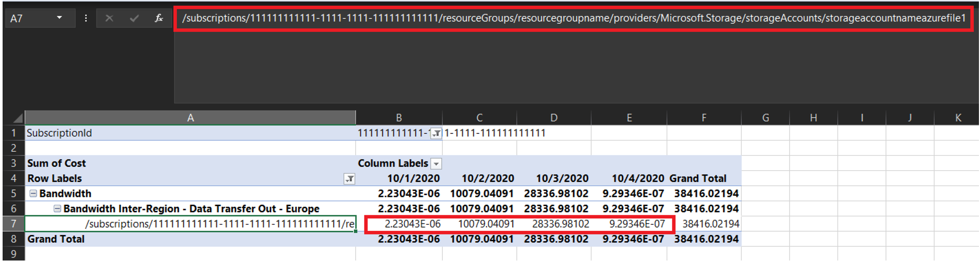
Task: Click the Enter checkmark formula bar icon
Action: click(x=134, y=18)
